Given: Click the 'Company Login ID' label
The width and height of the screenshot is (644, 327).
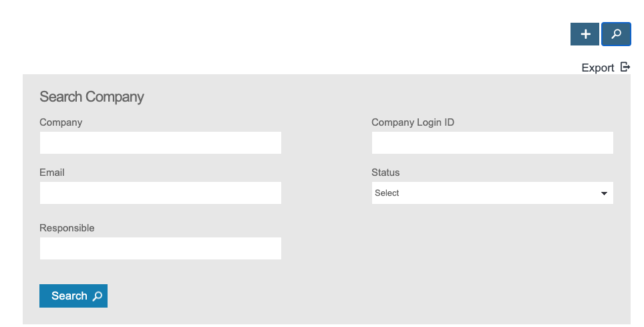Looking at the screenshot, I should 412,122.
